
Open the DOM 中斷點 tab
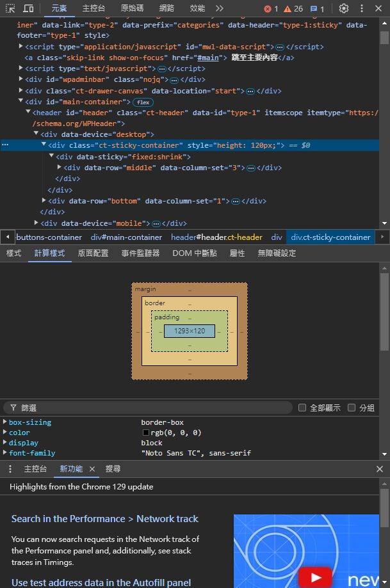(195, 253)
